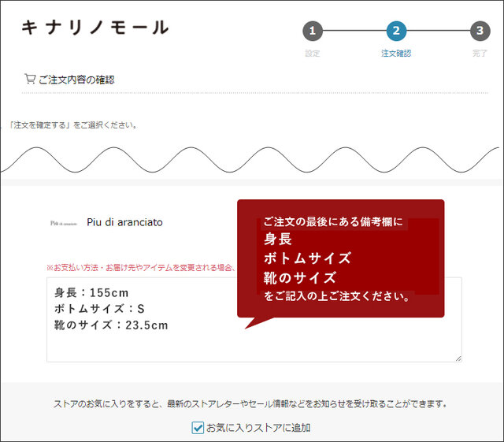Uncheck お気に入りストアに追加 checkbox
Screen dimensions: 504x442
(198, 428)
